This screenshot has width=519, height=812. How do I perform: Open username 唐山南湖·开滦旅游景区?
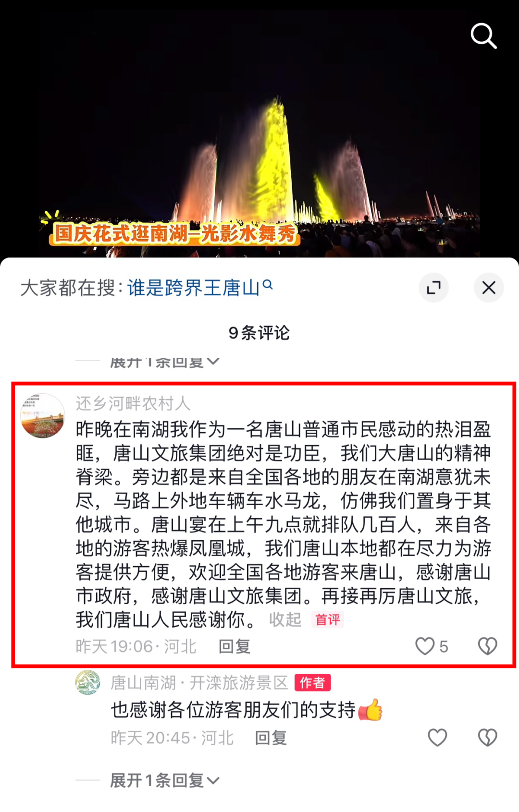tap(199, 682)
